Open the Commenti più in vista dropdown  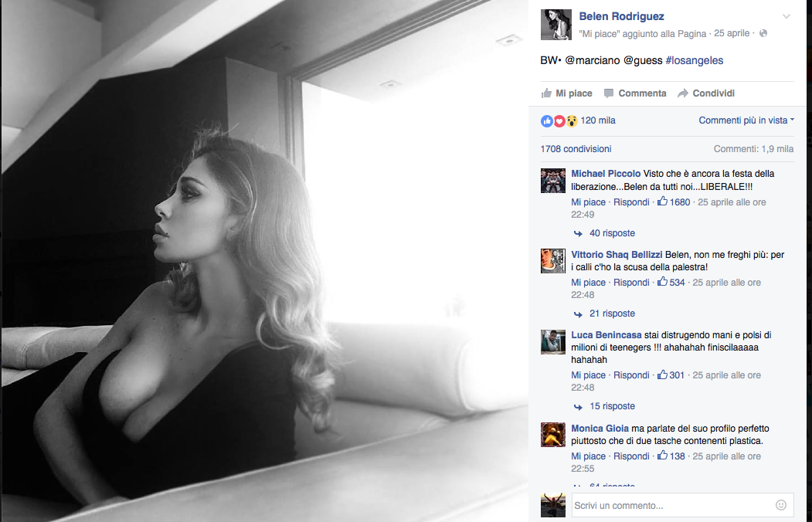[x=746, y=120]
